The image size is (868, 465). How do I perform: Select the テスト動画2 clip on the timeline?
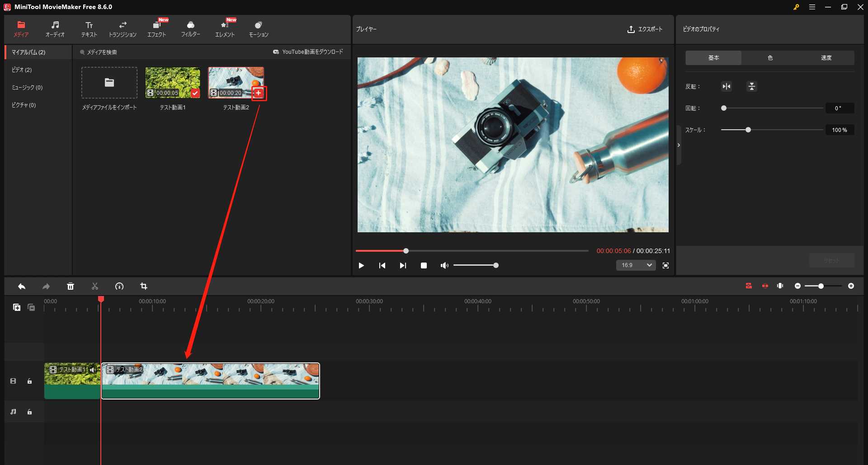(x=210, y=381)
